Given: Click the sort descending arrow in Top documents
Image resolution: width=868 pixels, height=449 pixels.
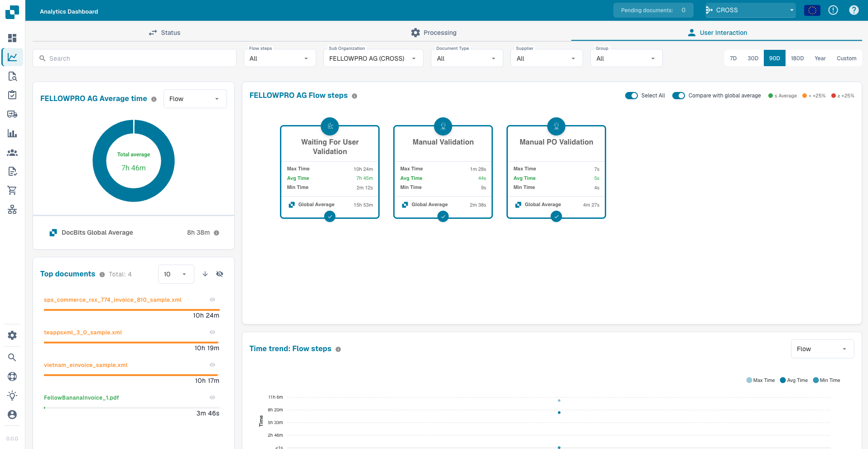Looking at the screenshot, I should coord(205,274).
